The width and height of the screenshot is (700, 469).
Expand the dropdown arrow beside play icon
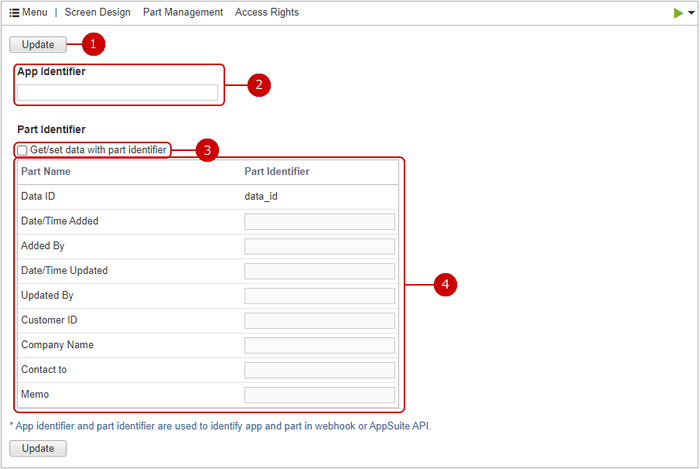point(691,14)
